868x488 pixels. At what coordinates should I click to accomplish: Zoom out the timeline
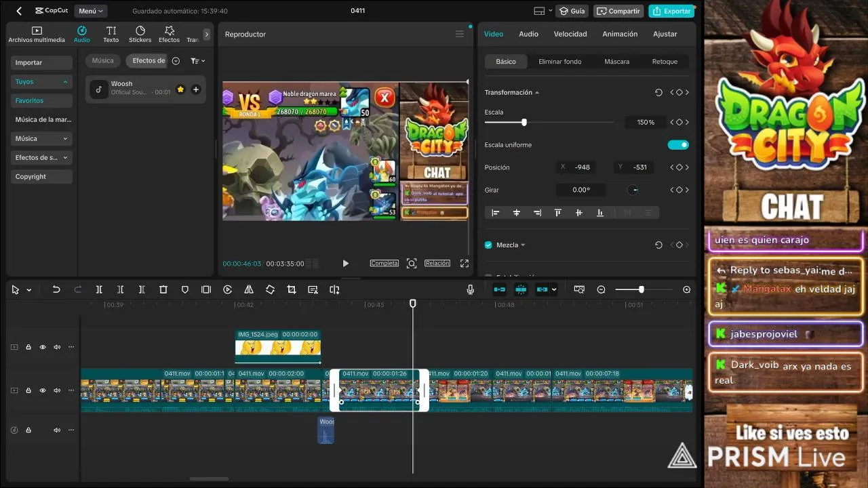tap(601, 289)
